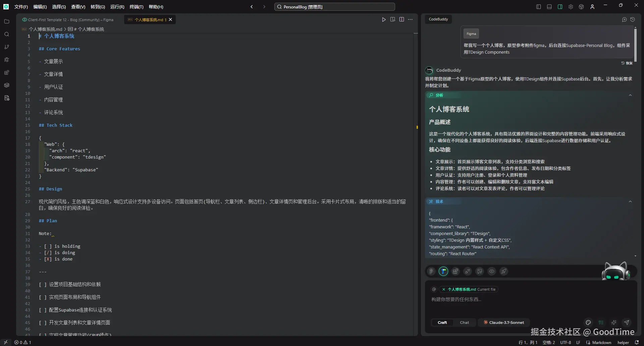The height and width of the screenshot is (346, 644).
Task: Click the rocket deploy icon in the chat toolbar
Action: pos(503,272)
